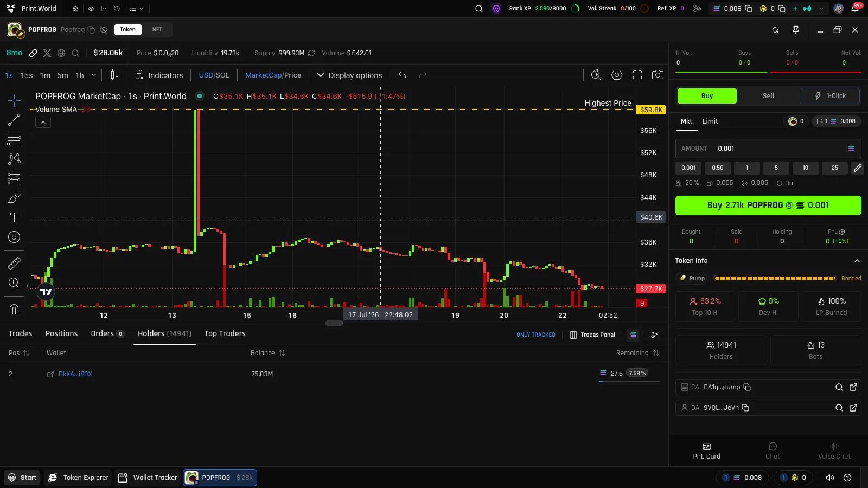The height and width of the screenshot is (488, 868).
Task: Expand the time interval dropdown
Action: tap(94, 75)
